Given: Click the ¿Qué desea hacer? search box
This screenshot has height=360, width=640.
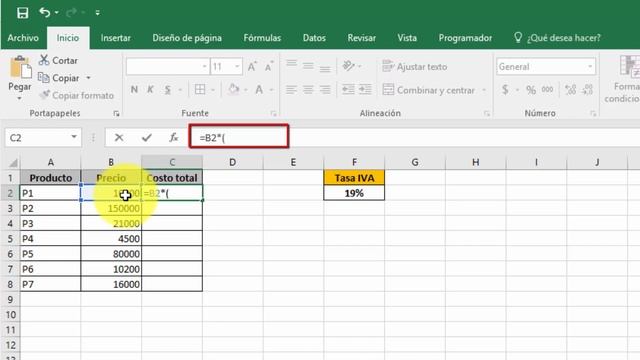Looking at the screenshot, I should coord(558,38).
